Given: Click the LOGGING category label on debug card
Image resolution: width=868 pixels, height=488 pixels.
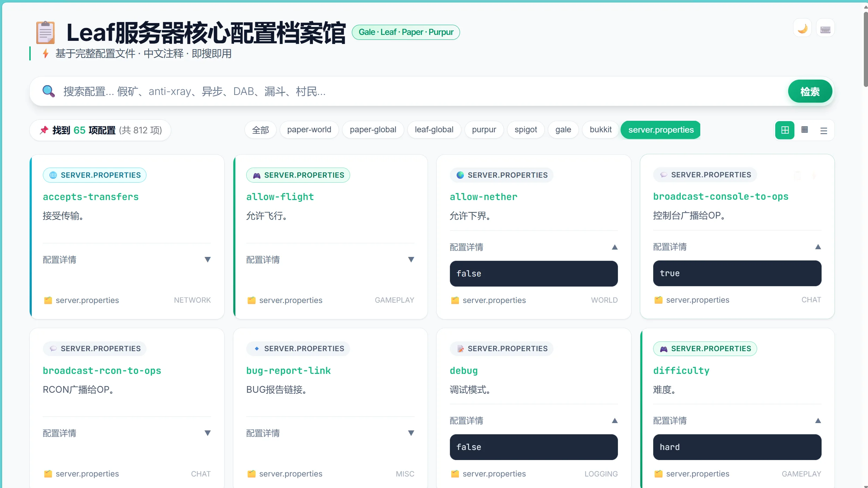Looking at the screenshot, I should (601, 474).
